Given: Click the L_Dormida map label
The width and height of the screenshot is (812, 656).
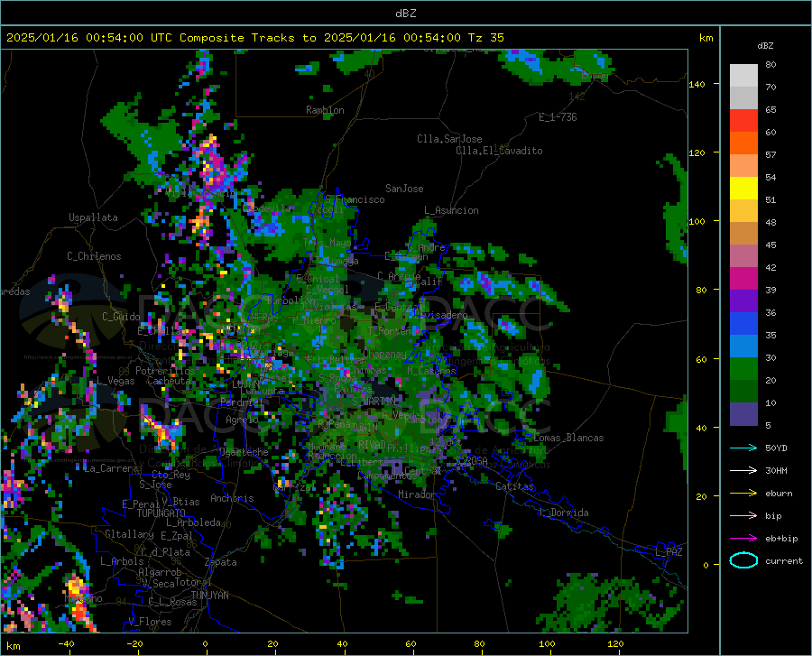Looking at the screenshot, I should [563, 513].
